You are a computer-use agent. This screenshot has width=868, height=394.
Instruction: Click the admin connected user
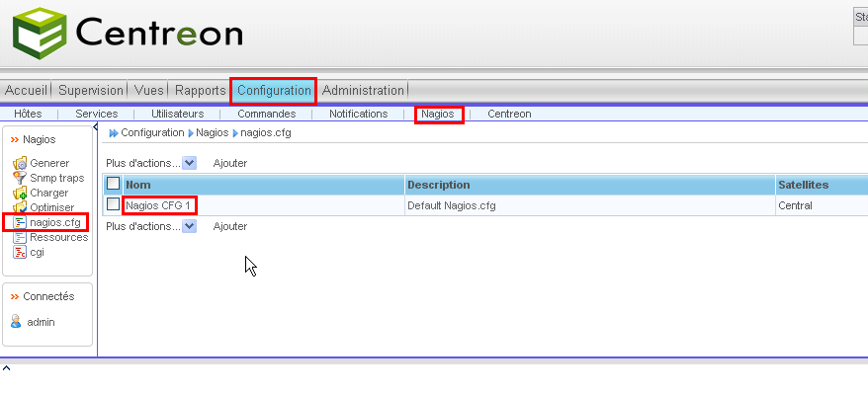point(41,322)
